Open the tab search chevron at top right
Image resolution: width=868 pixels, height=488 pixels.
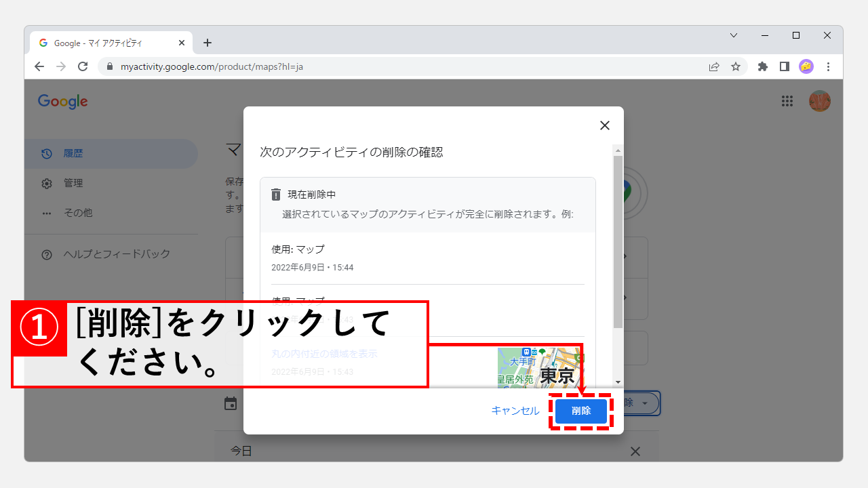[734, 35]
